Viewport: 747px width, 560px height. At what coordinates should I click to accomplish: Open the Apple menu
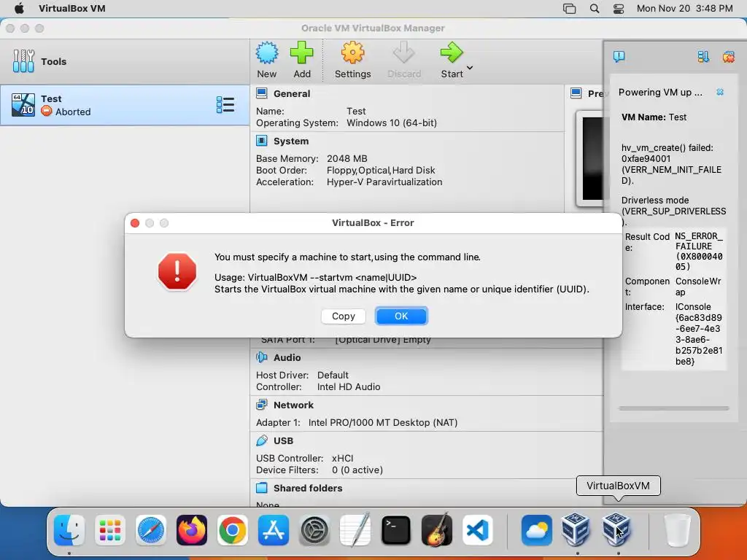[x=19, y=9]
